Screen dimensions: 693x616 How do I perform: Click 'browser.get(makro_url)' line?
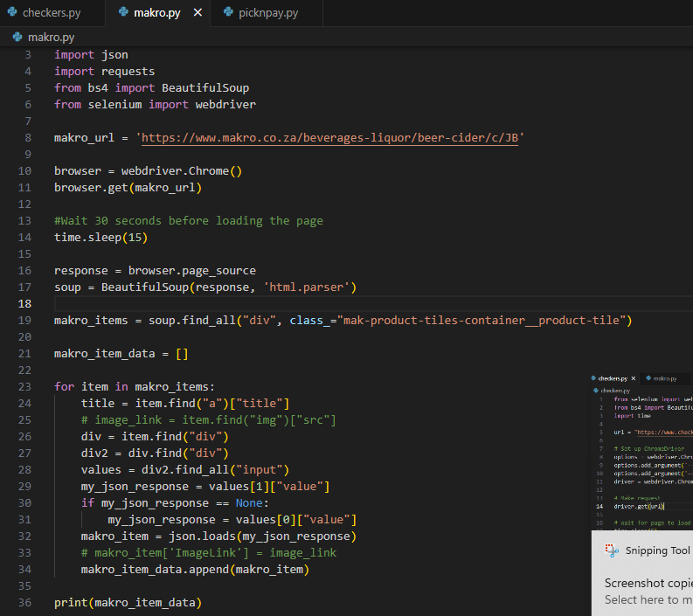[x=128, y=188]
